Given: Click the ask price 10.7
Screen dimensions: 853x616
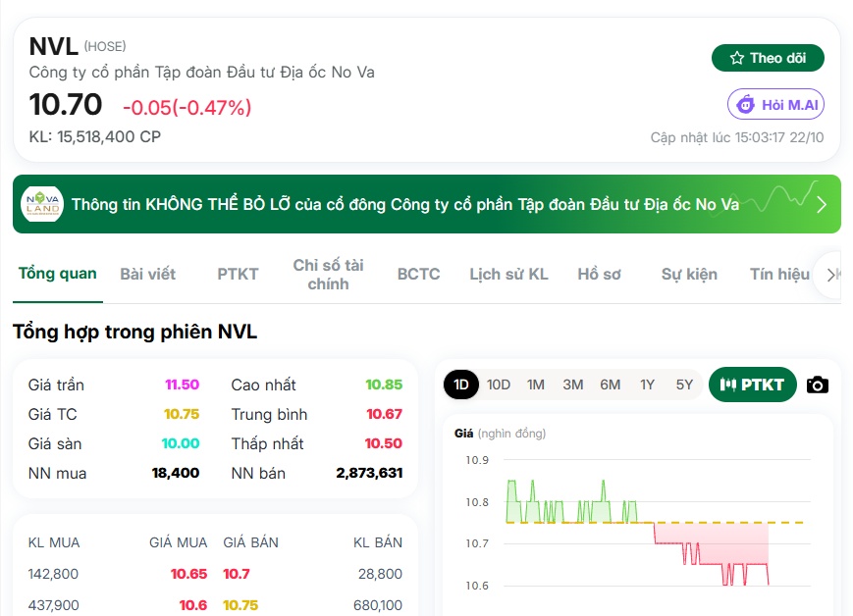Looking at the screenshot, I should [237, 574].
